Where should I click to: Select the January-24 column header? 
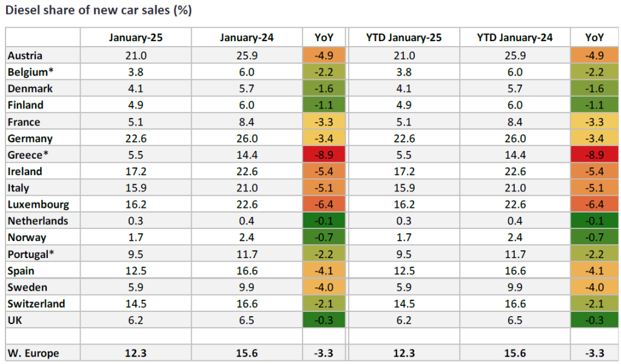pos(247,38)
